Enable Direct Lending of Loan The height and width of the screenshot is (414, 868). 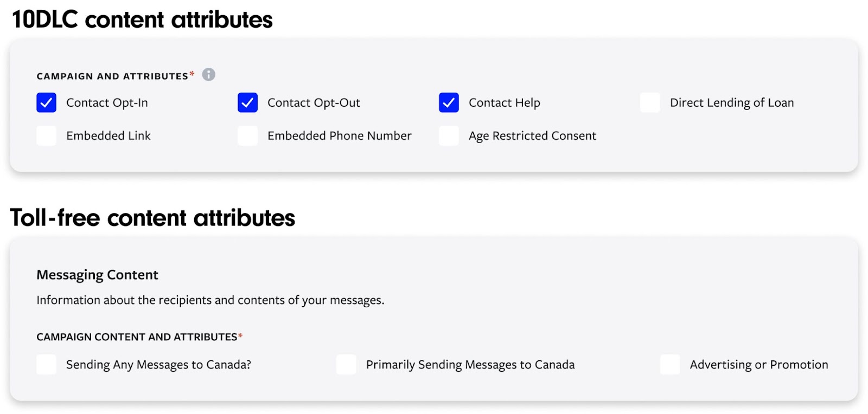[649, 102]
